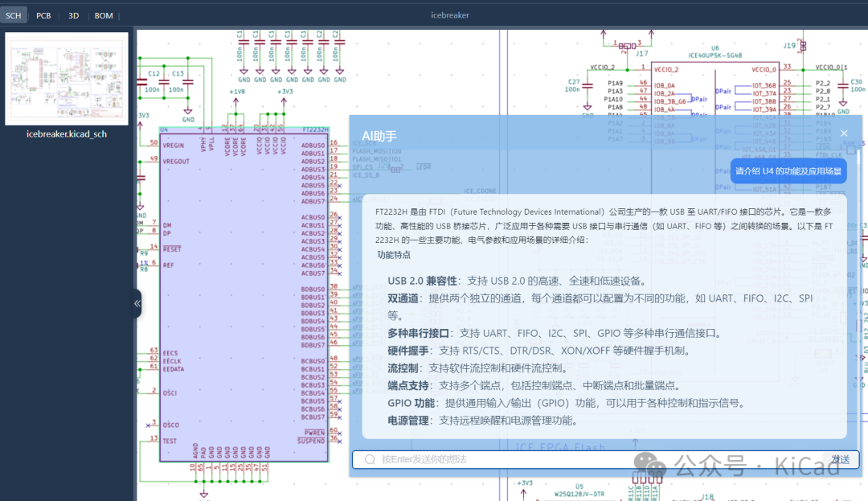This screenshot has width=868, height=501.
Task: Click the EECS pin label on U4
Action: point(170,353)
